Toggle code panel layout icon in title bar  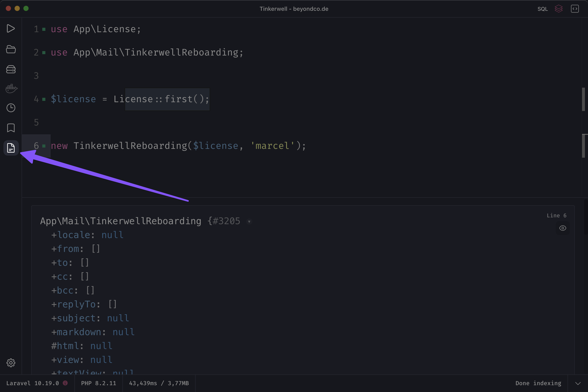click(x=575, y=9)
